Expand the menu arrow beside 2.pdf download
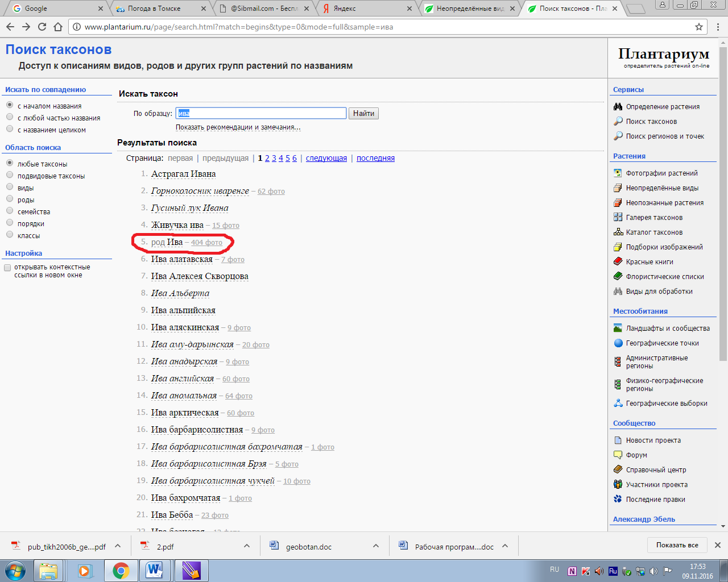Screen dimensions: 728x582 pos(247,546)
